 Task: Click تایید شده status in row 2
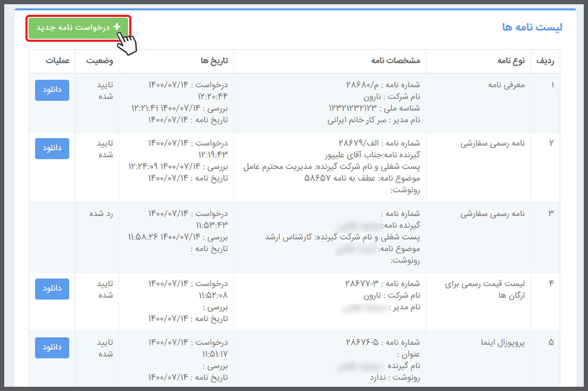(105, 149)
